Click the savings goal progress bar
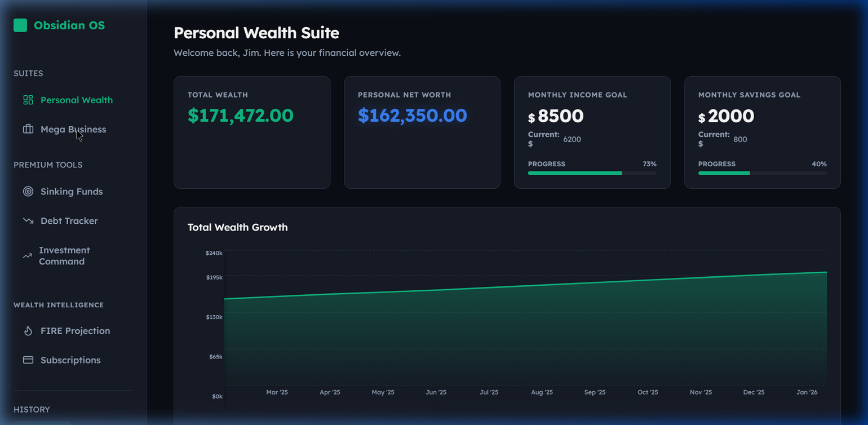Viewport: 868px width, 425px height. 763,173
